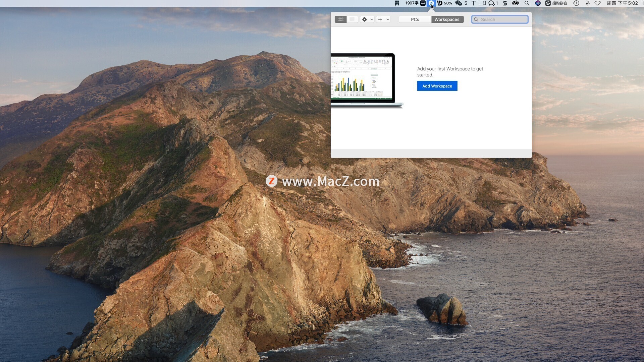
Task: Open the Time Machine menu bar icon
Action: pyautogui.click(x=576, y=3)
